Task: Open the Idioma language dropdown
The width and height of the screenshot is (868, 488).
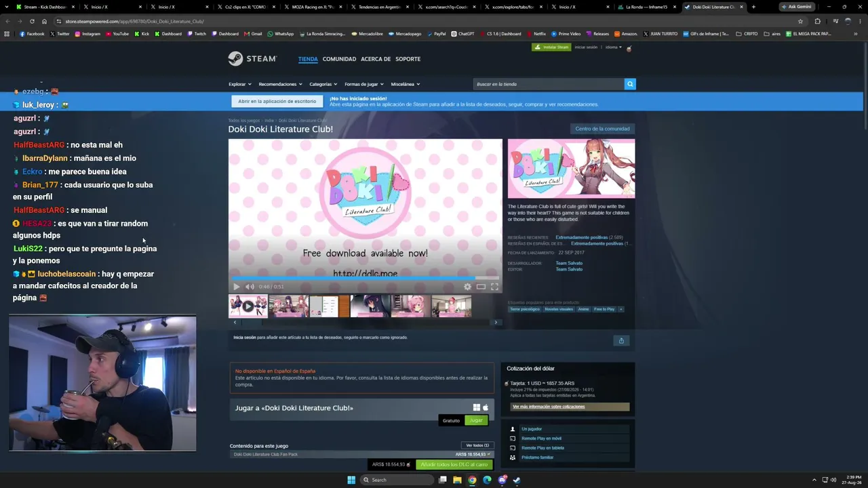Action: [x=613, y=47]
